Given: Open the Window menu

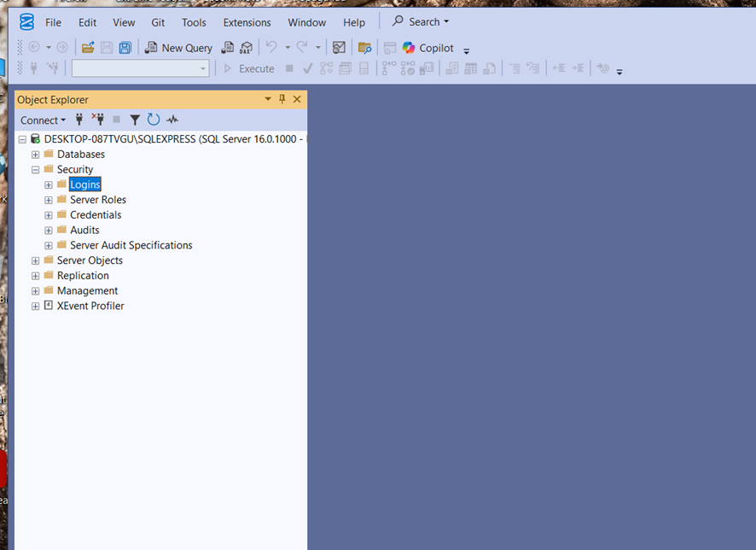Looking at the screenshot, I should [306, 23].
